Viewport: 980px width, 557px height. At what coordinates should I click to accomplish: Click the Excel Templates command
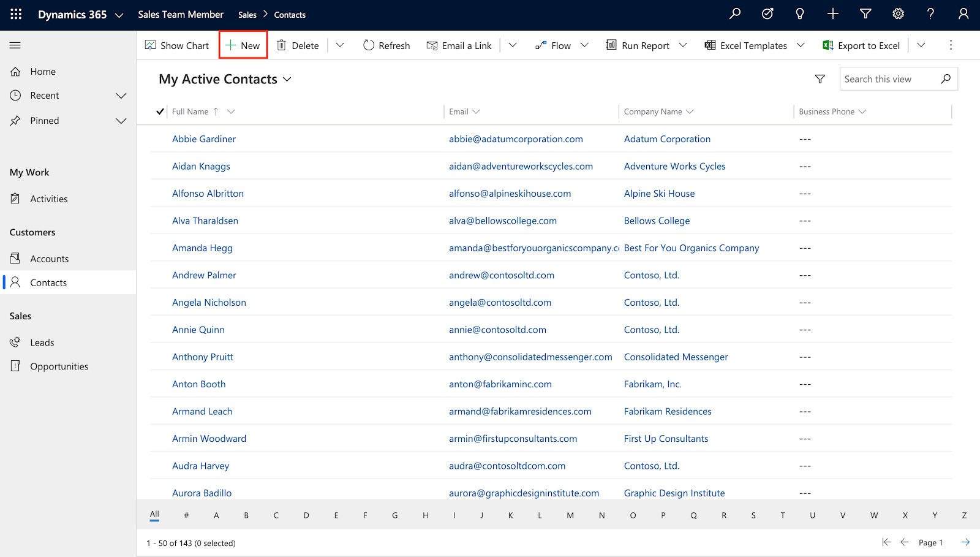[x=746, y=45]
